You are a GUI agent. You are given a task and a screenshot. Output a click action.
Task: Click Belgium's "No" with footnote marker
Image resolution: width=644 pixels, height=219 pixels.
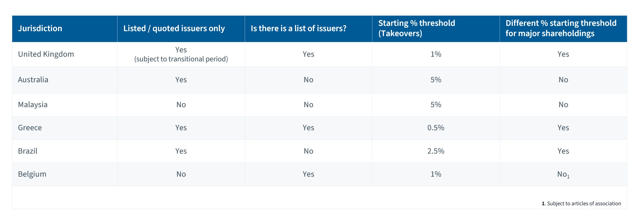[563, 174]
